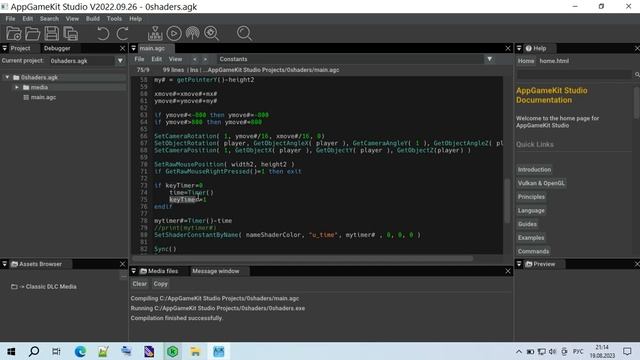
Task: Select main.agc in the project tree
Action: point(43,97)
